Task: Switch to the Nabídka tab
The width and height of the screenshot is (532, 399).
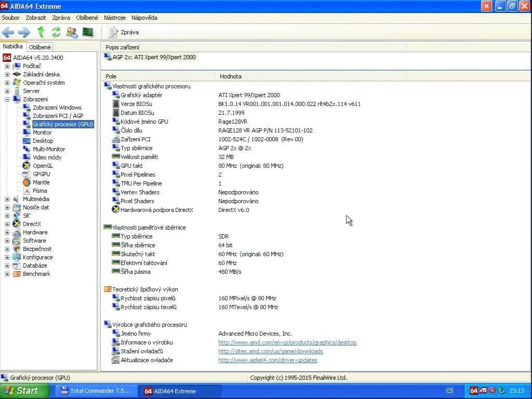Action: pos(12,46)
